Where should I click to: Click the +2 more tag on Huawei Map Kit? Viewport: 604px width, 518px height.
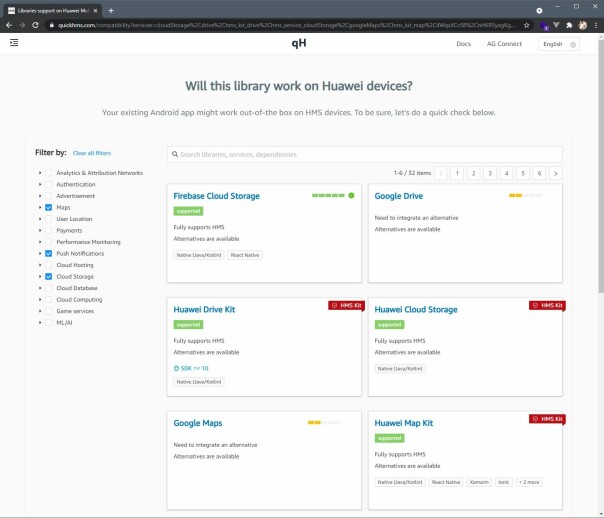point(529,482)
